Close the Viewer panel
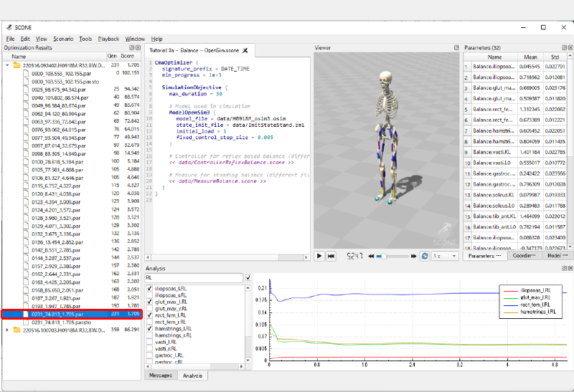The height and width of the screenshot is (392, 574). (x=455, y=48)
